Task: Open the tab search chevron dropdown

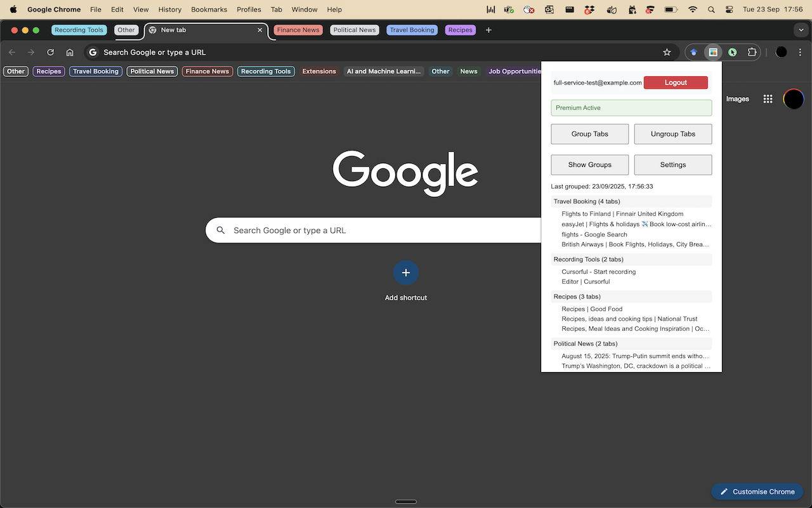Action: (x=801, y=30)
